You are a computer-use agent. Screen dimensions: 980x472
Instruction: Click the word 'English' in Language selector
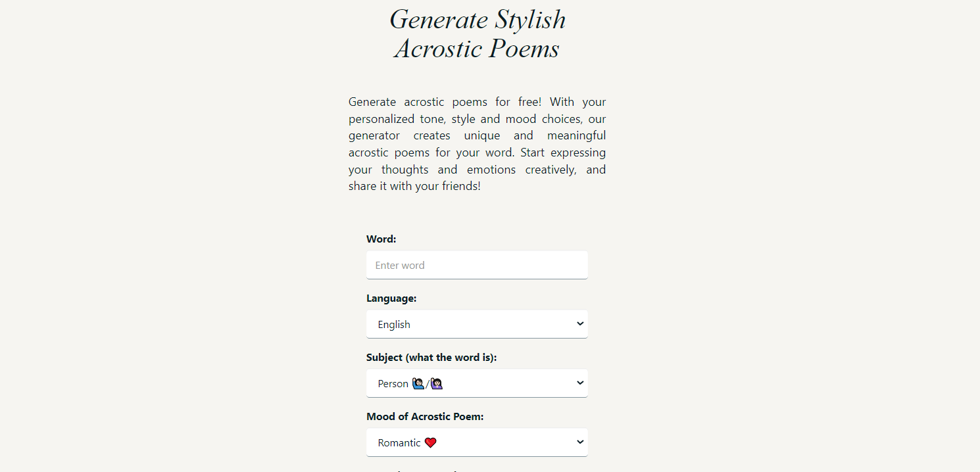click(394, 325)
